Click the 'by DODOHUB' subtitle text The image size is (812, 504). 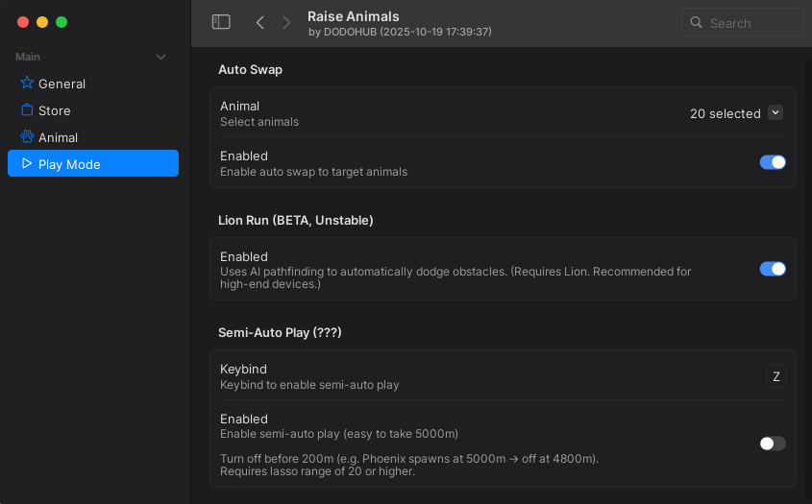coord(400,32)
